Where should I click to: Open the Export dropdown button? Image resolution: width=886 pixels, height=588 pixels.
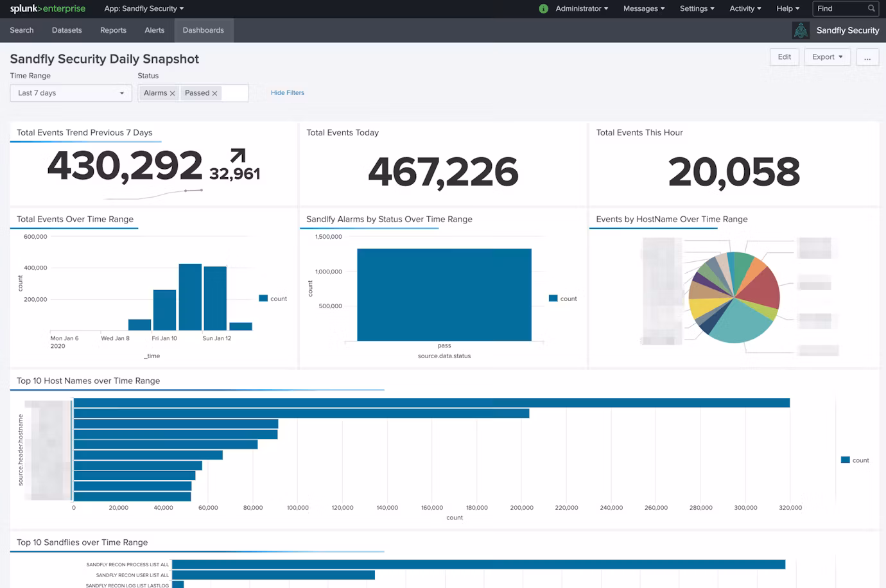pos(827,57)
